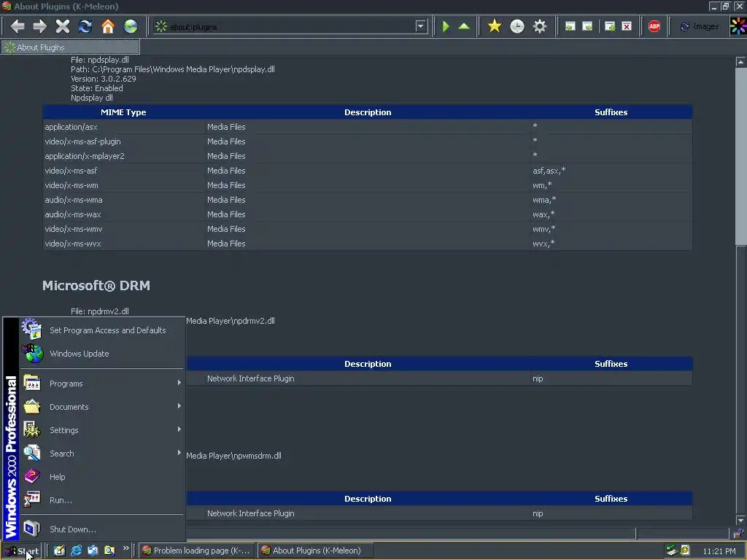Click the red ABP Adblock icon
The height and width of the screenshot is (560, 747).
[654, 26]
